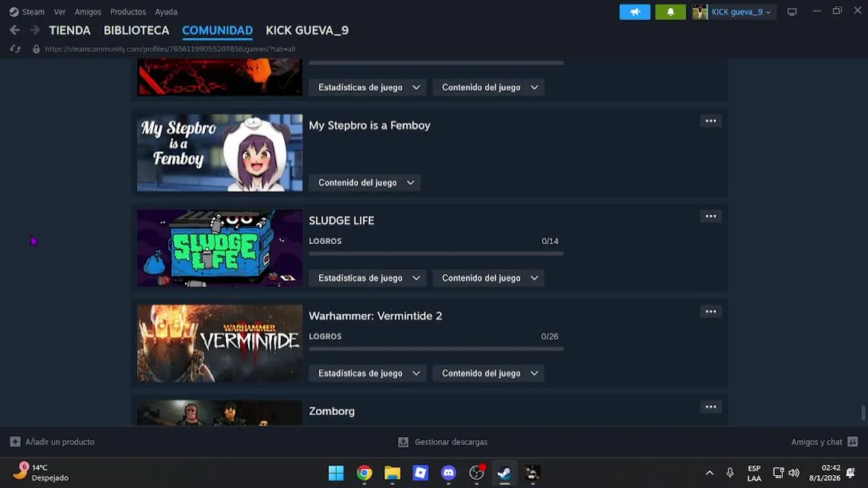Click the SLUDGE LIFE thumbnail image
Viewport: 868px width, 488px height.
[220, 248]
